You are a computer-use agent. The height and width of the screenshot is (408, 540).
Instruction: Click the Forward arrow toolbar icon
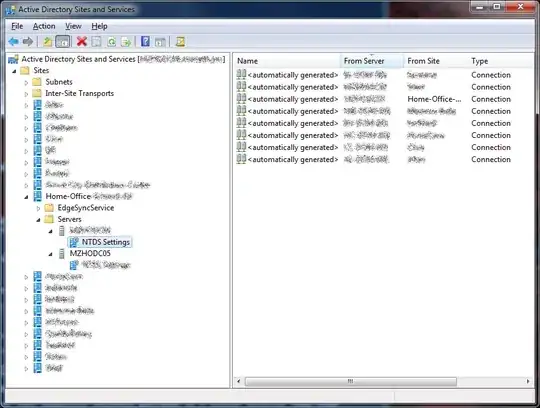[28, 42]
